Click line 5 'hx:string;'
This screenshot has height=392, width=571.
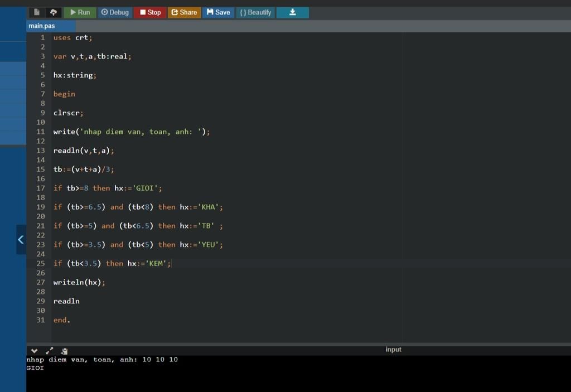click(75, 75)
